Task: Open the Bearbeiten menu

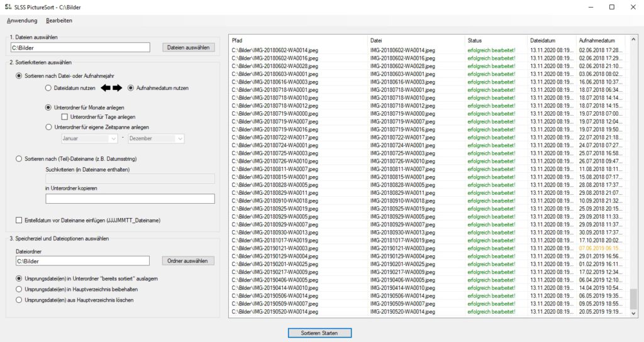Action: tap(59, 21)
